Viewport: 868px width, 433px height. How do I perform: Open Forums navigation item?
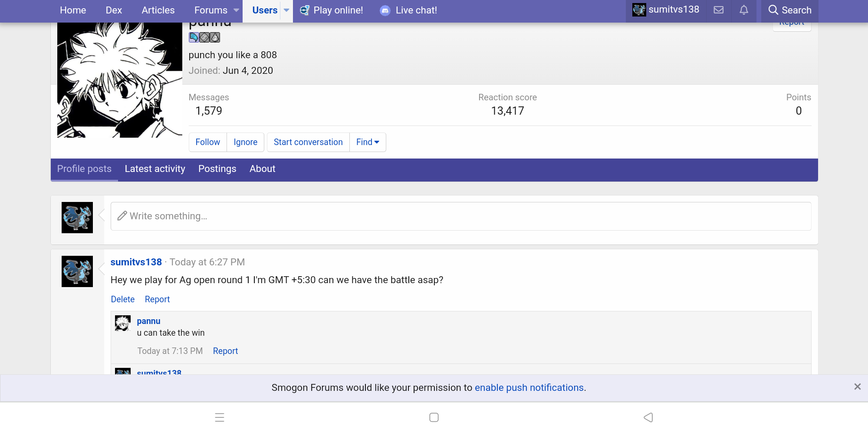[x=211, y=10]
